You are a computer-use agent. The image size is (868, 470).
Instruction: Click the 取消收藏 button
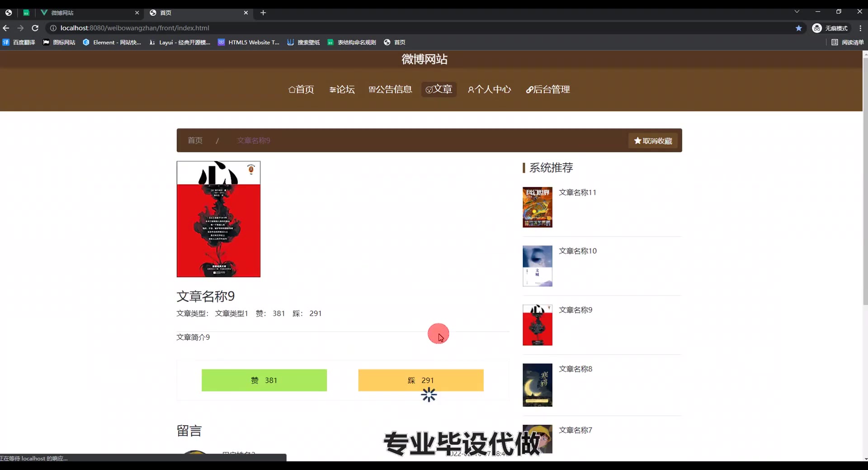[x=653, y=141]
